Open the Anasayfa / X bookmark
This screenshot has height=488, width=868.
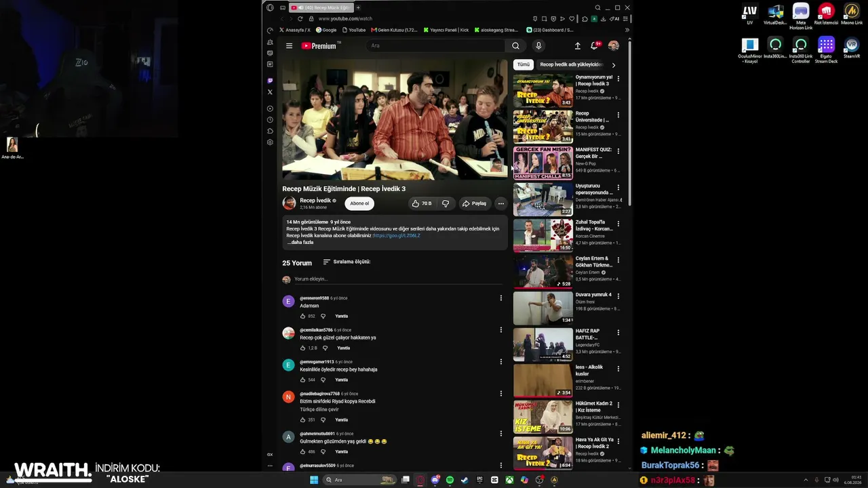(294, 30)
